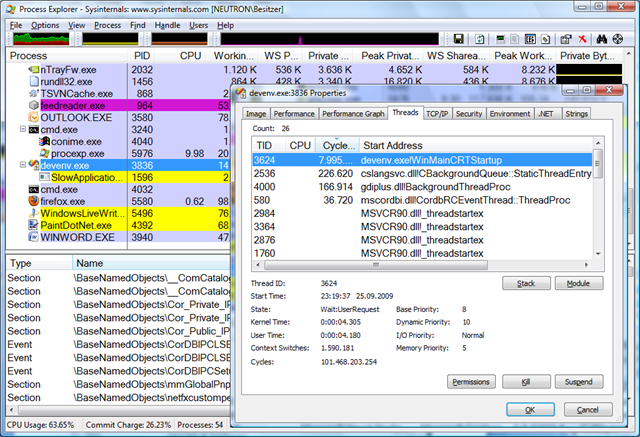Select thread 1760 MSVCR90.dll row
The width and height of the screenshot is (640, 437).
pos(422,253)
